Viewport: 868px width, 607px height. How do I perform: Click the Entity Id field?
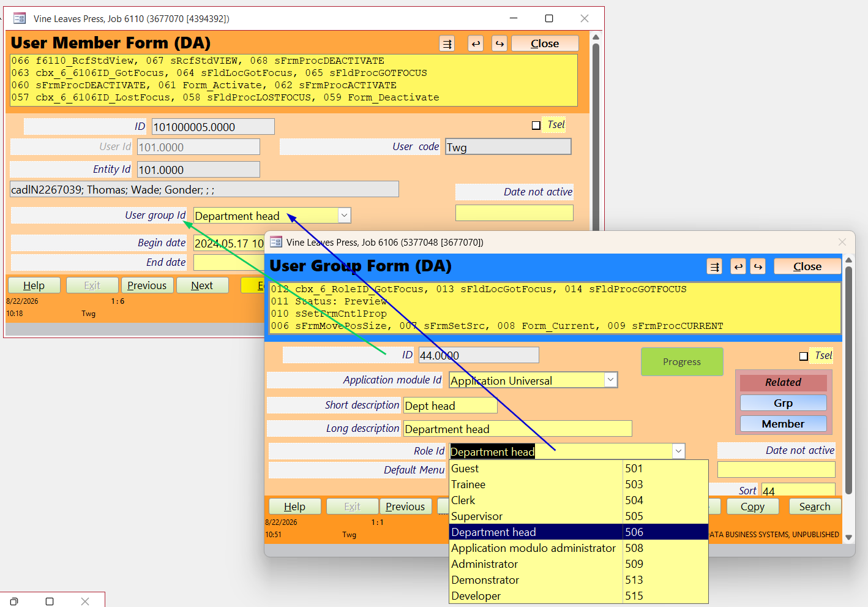[x=198, y=170]
